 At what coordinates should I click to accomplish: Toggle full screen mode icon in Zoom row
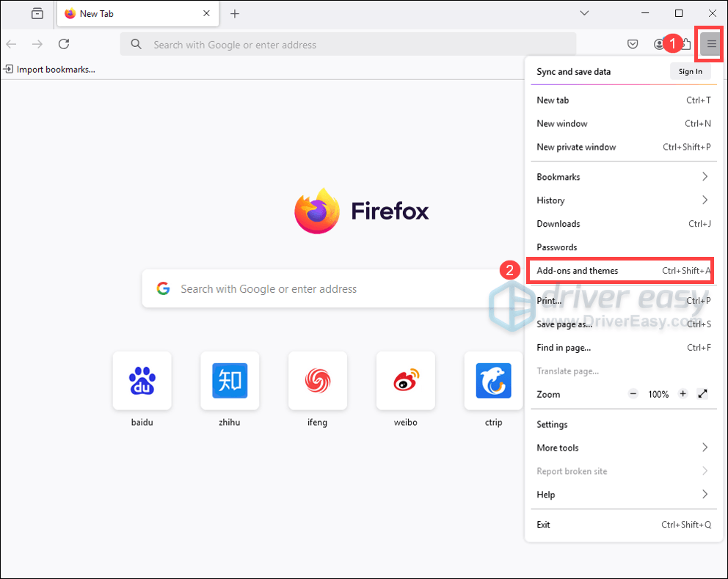point(702,394)
